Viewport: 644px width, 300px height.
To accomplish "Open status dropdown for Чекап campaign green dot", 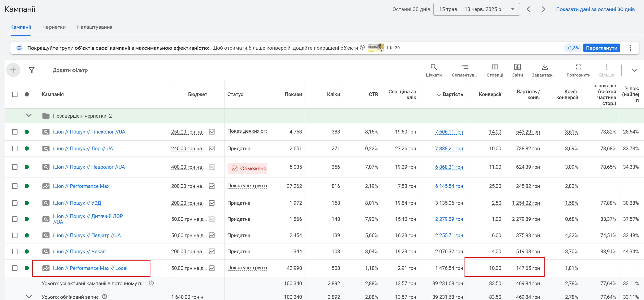I will tap(27, 251).
